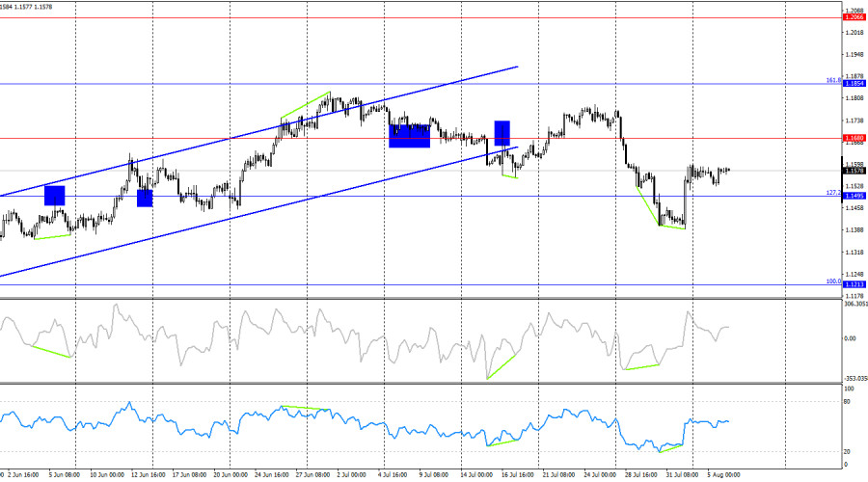Click the blue 1.1495 price level label
Viewport: 868px width, 482px height.
click(854, 196)
